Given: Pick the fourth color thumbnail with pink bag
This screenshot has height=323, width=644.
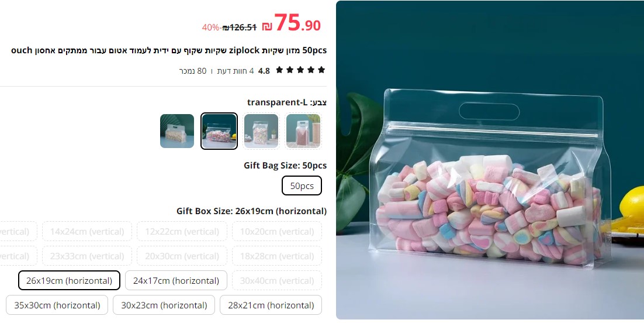Looking at the screenshot, I should (303, 131).
